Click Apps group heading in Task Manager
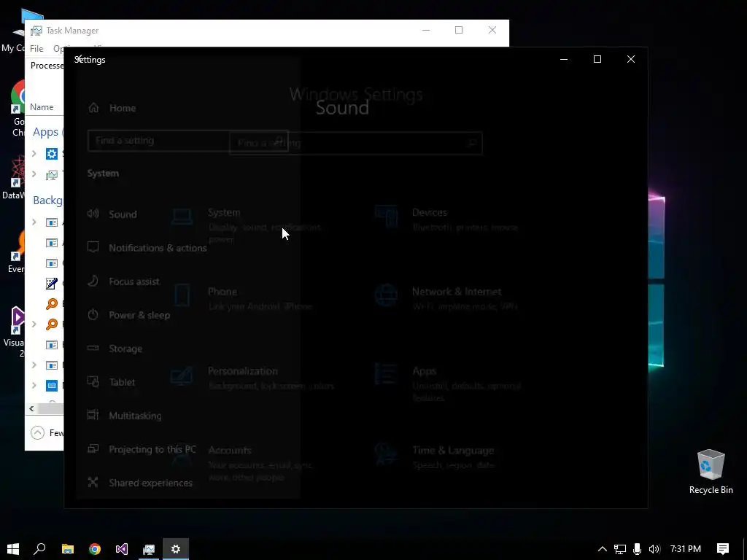This screenshot has height=560, width=747. click(x=45, y=132)
